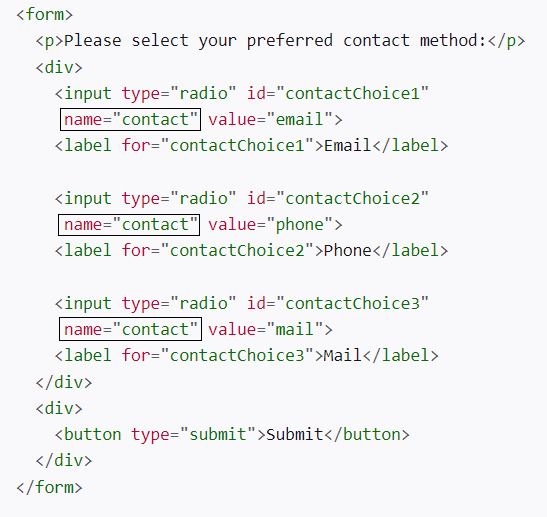
Task: Click the second boxed name="contact" attribute
Action: [129, 225]
